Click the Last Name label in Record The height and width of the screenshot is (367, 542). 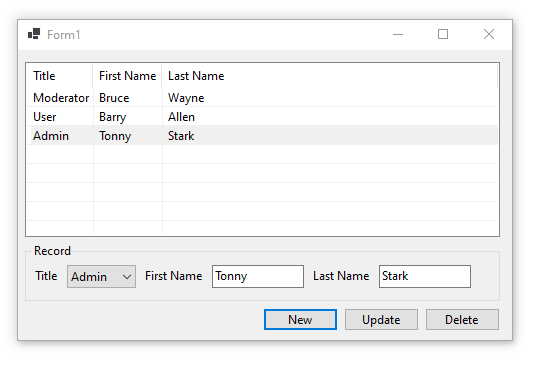coord(341,276)
